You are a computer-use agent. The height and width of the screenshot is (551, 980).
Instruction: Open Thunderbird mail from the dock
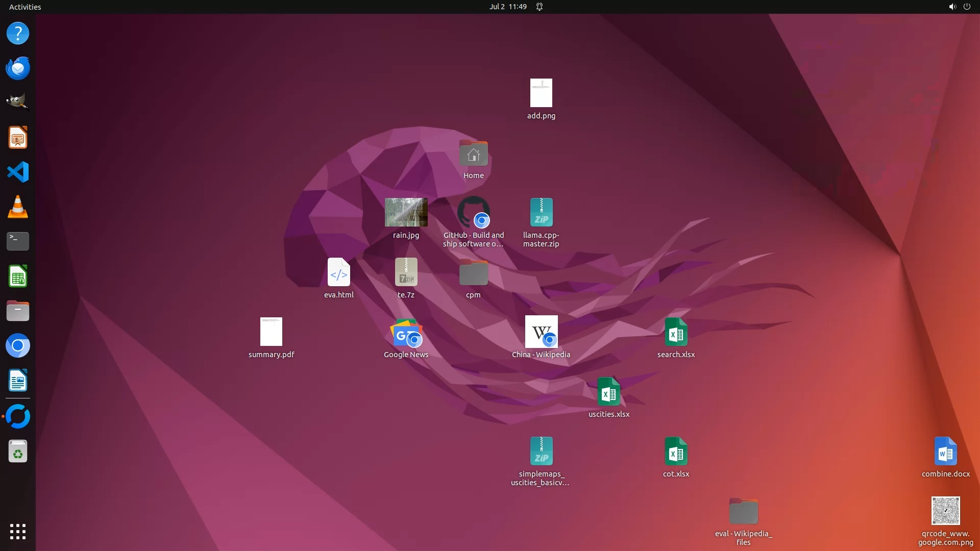pos(18,68)
